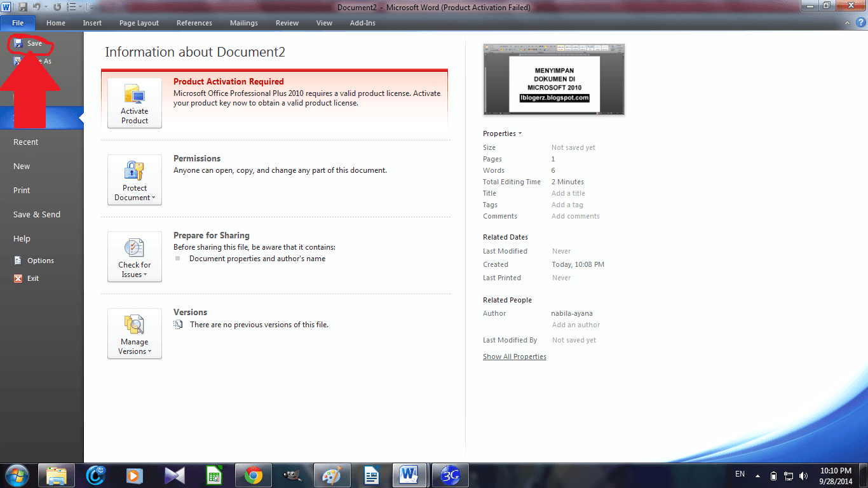868x488 pixels.
Task: Switch to Paint in the taskbar
Action: tap(332, 475)
